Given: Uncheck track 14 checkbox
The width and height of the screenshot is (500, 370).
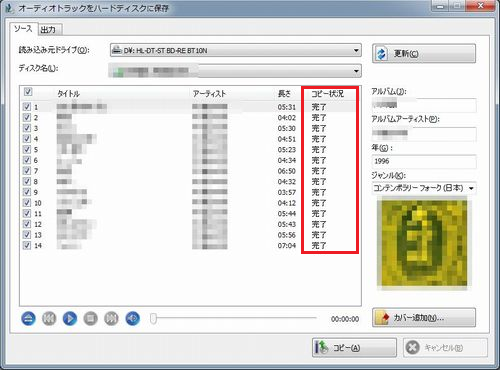Looking at the screenshot, I should coord(27,245).
